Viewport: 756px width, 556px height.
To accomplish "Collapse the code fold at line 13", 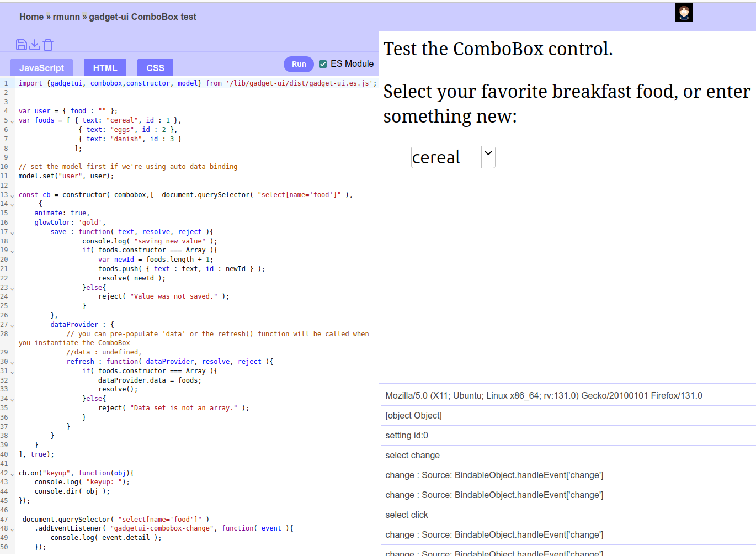I will tap(12, 195).
